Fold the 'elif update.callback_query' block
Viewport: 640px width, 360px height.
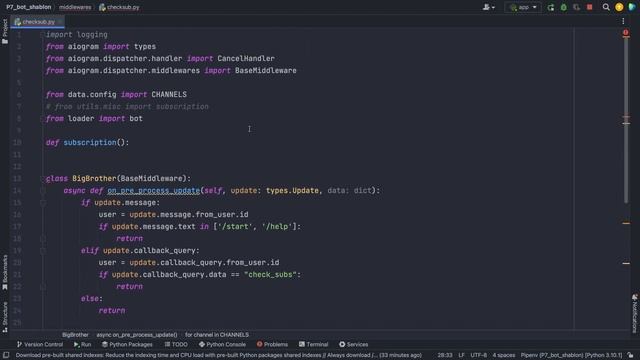42,251
